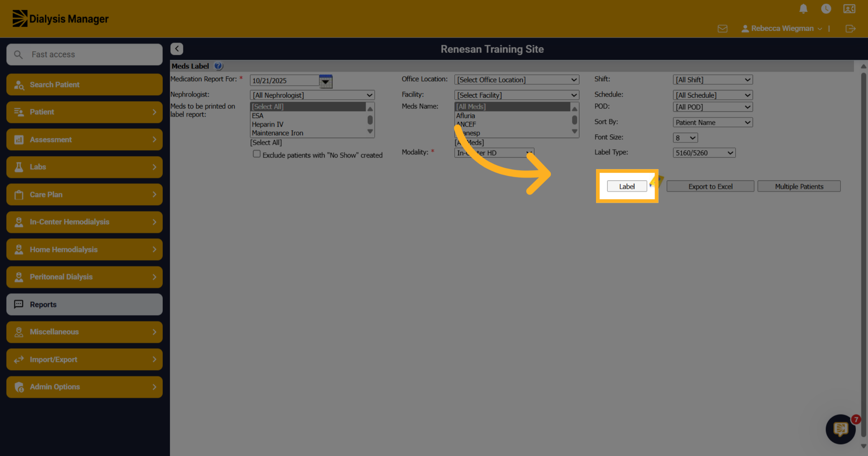
Task: Expand the Admin Options sidebar menu
Action: [x=84, y=387]
